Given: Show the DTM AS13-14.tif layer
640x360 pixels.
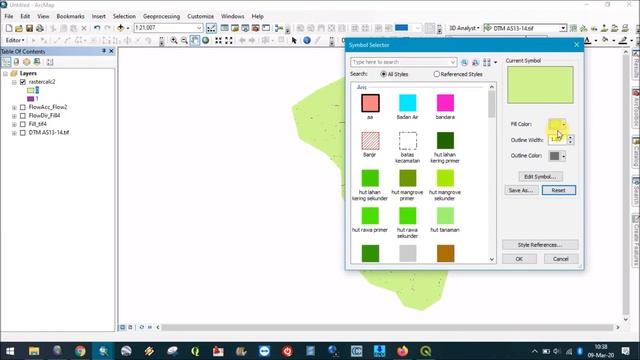Looking at the screenshot, I should (x=23, y=133).
